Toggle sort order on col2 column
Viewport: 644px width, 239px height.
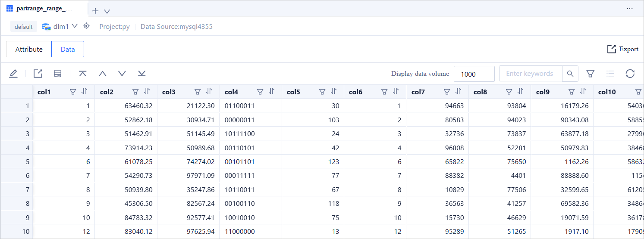(147, 92)
